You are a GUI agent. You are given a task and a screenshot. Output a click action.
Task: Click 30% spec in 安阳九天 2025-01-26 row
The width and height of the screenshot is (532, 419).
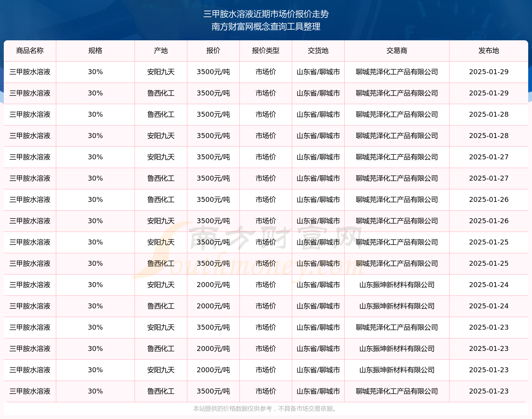(x=95, y=221)
